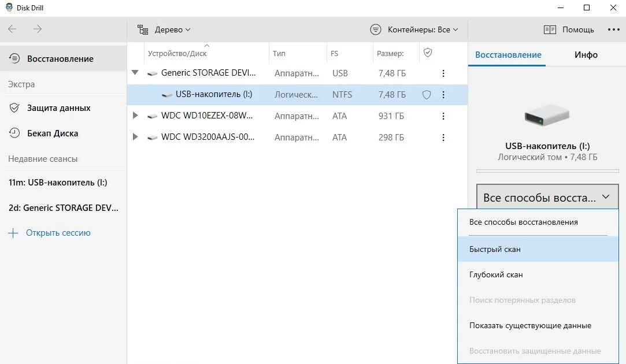Minimize the Disk Drill window
This screenshot has height=364, width=626.
561,8
